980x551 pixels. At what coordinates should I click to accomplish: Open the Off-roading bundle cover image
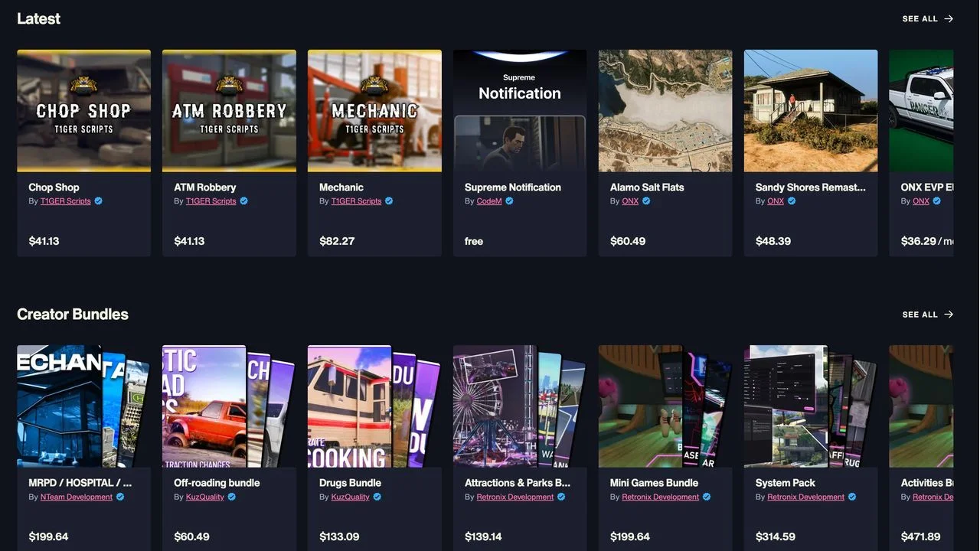tap(229, 406)
